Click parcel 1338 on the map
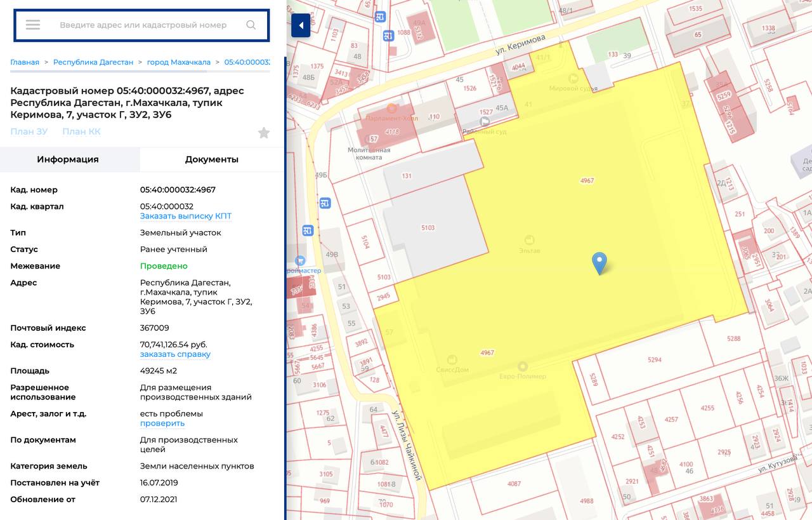Viewport: 812px width, 520px height. pyautogui.click(x=768, y=28)
